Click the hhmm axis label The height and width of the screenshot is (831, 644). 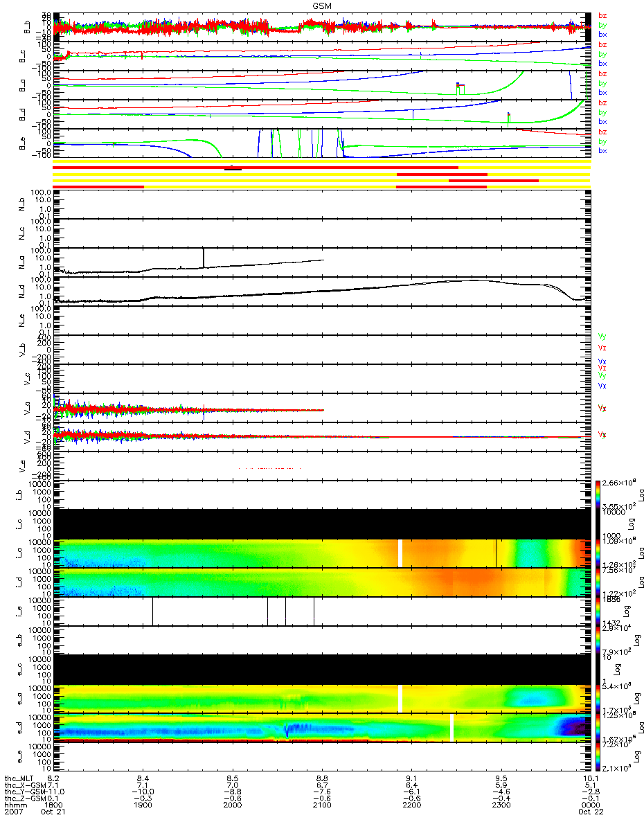tap(15, 805)
